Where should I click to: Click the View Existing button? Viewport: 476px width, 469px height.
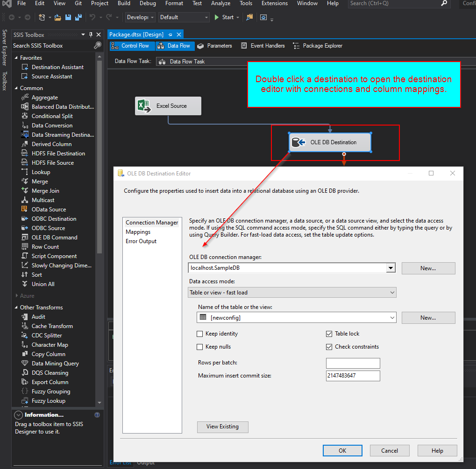(222, 427)
